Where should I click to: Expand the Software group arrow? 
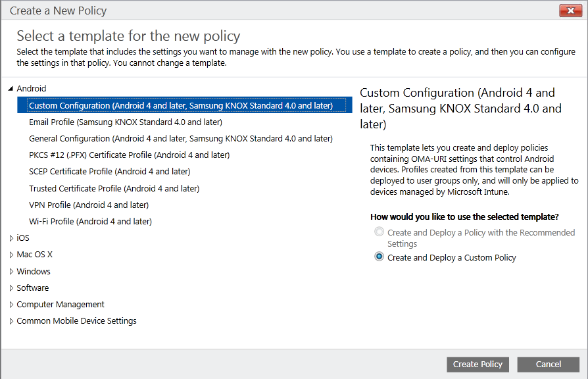[x=11, y=288]
